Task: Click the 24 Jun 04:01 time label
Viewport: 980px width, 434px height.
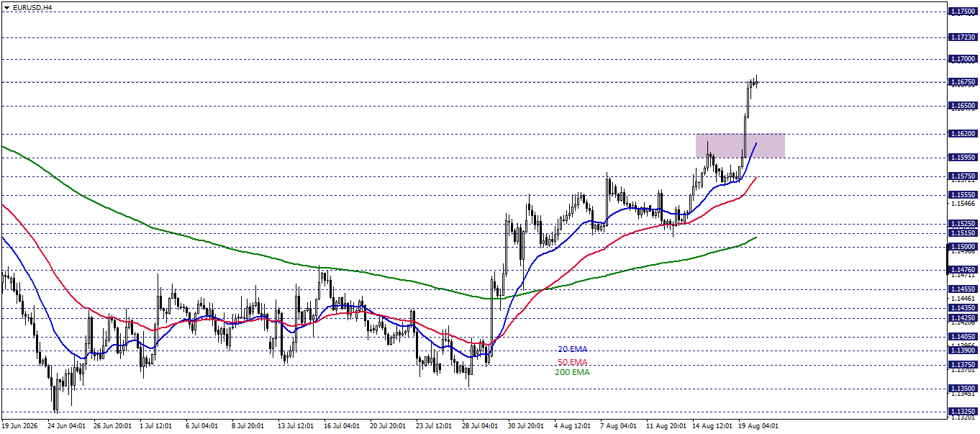Action: click(x=67, y=426)
